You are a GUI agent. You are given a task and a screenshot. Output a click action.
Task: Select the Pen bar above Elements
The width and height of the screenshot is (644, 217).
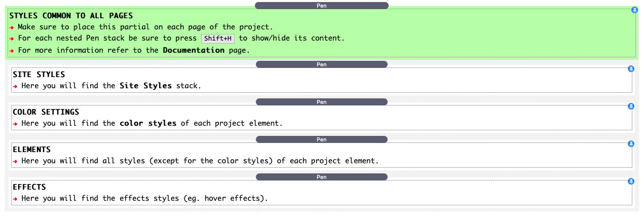[321, 139]
